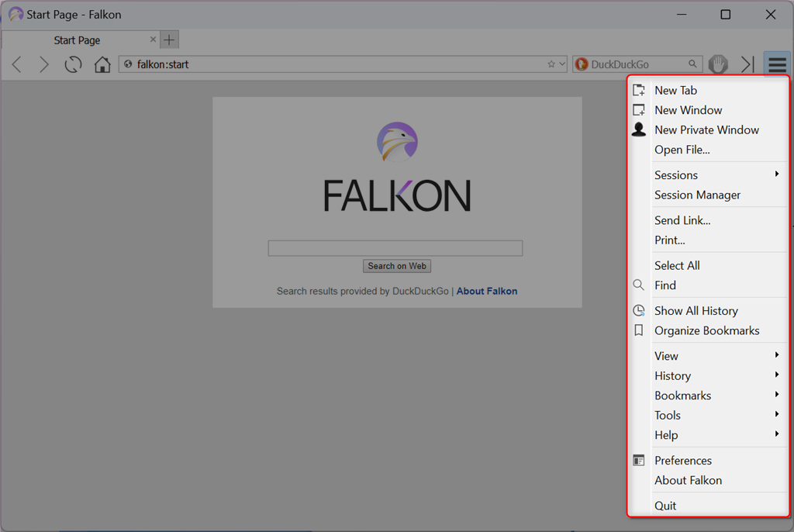Select the Start Page tab

click(80, 40)
